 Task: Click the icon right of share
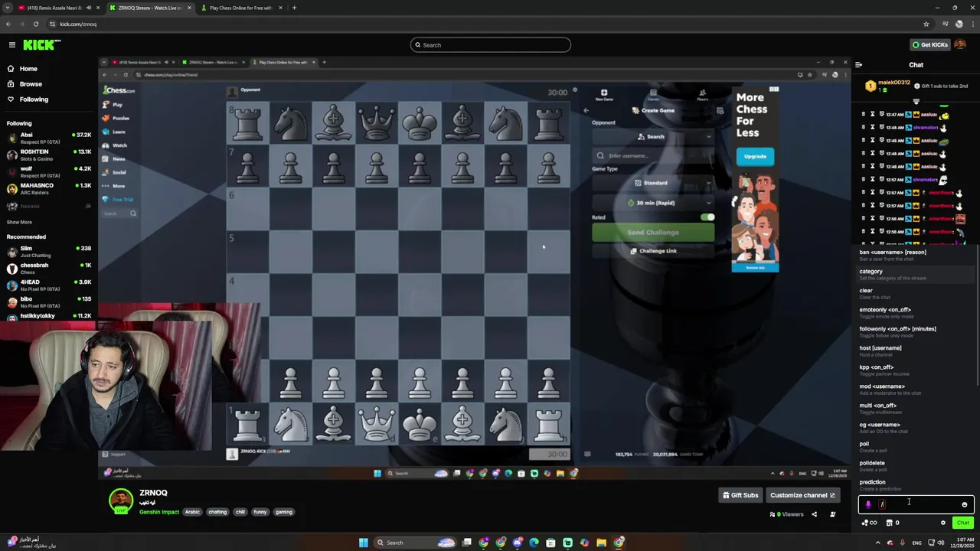833,514
